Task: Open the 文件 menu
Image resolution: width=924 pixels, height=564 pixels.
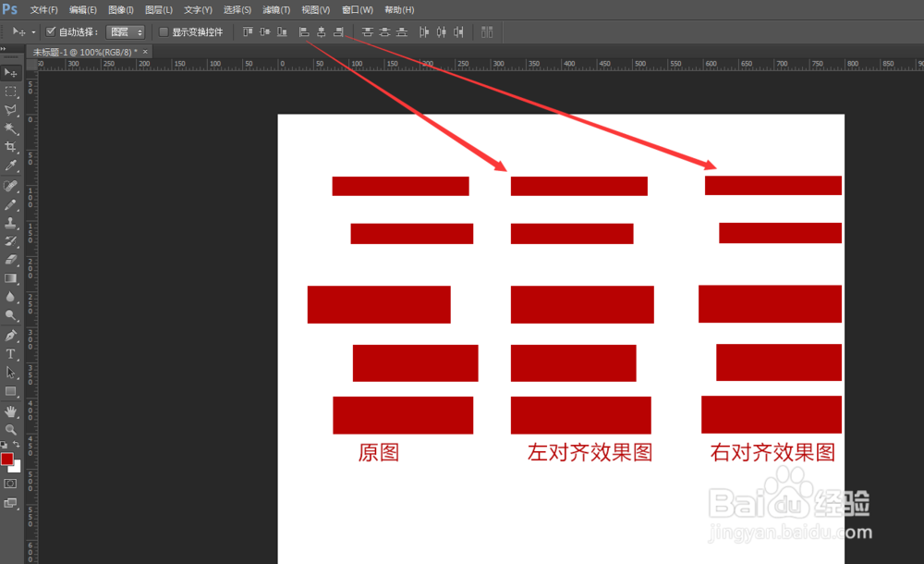Action: coord(43,9)
